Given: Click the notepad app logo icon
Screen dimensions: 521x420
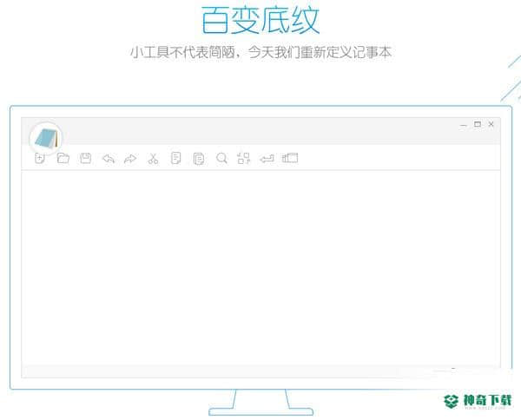Looking at the screenshot, I should tap(46, 138).
